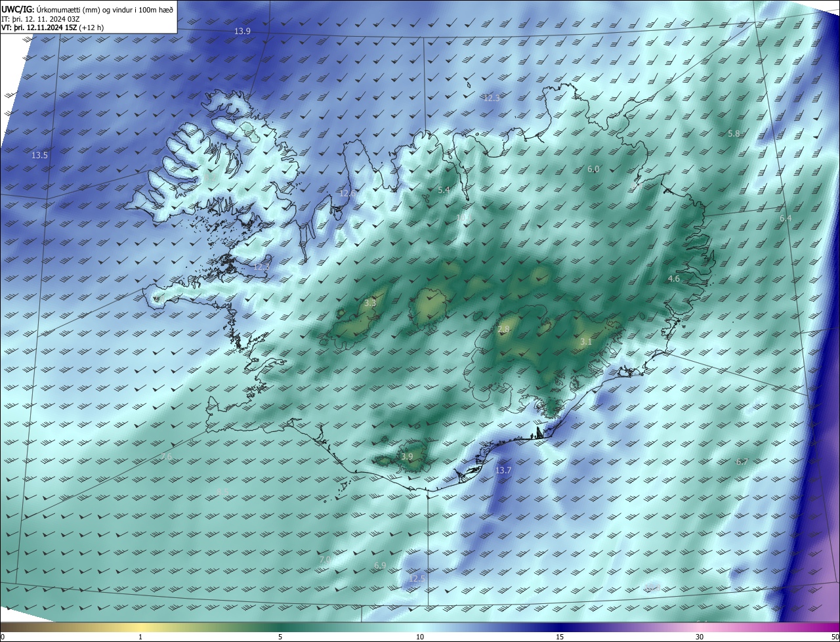Viewport: 840px width, 642px height.
Task: Click the 7.0 value label
Action: [x=325, y=560]
